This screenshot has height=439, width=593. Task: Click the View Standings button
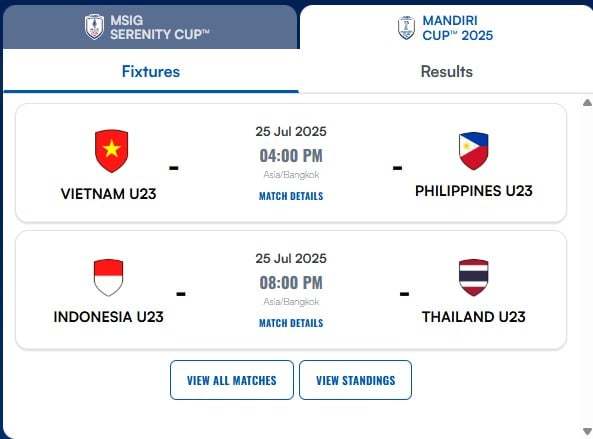coord(355,380)
